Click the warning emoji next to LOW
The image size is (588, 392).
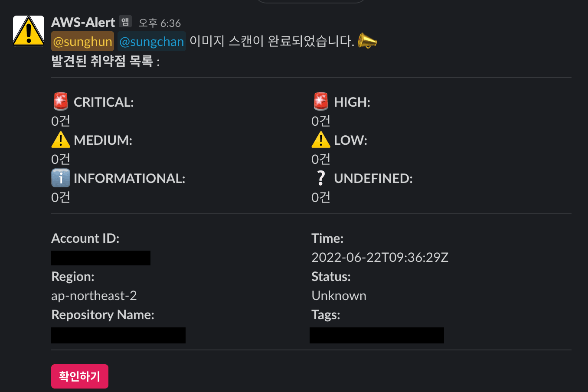tap(320, 140)
